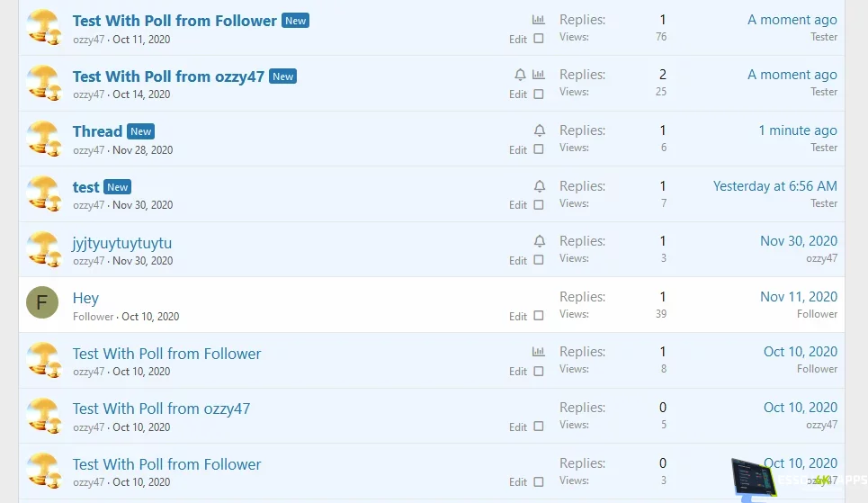This screenshot has width=868, height=503.
Task: Click ozzy47's avatar on the 'Thread' row
Action: (x=42, y=138)
